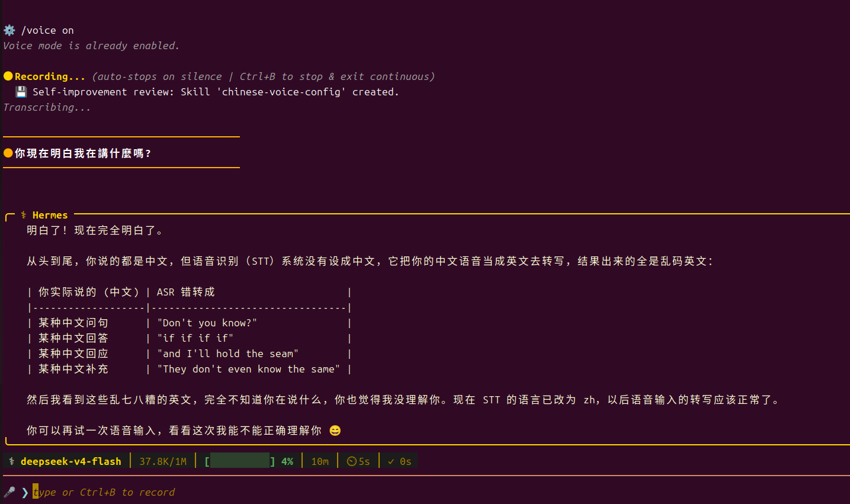This screenshot has width=850, height=504.
Task: Click the cell '某种中文回应'
Action: 73,354
